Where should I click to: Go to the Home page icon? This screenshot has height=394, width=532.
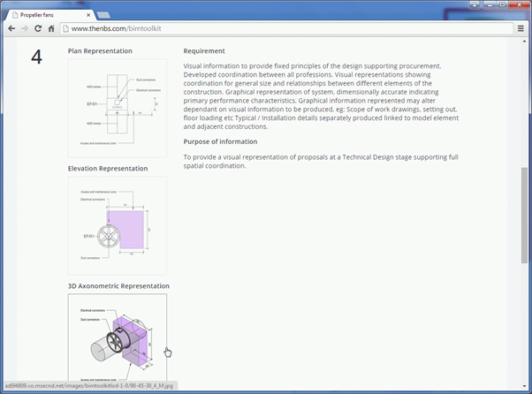[x=51, y=28]
